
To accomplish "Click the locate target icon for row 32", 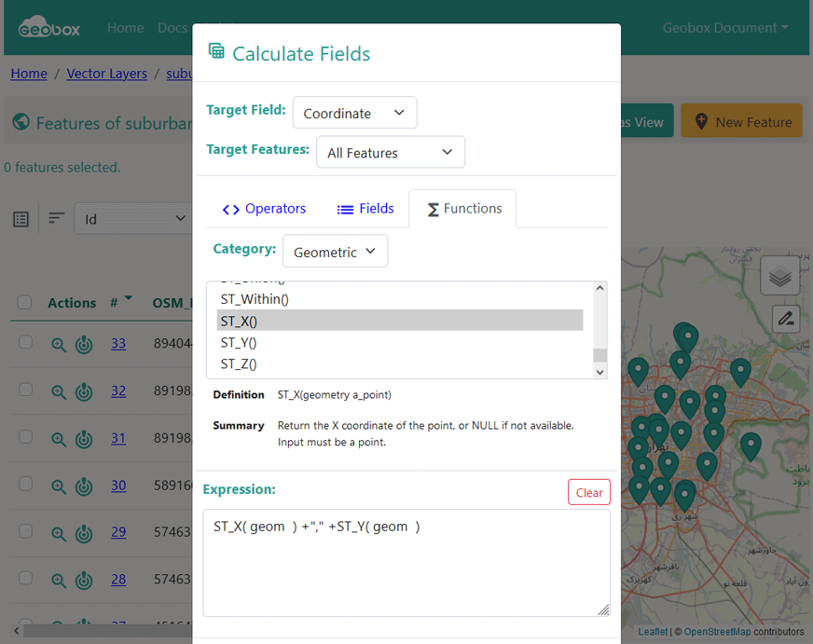I will pos(84,391).
